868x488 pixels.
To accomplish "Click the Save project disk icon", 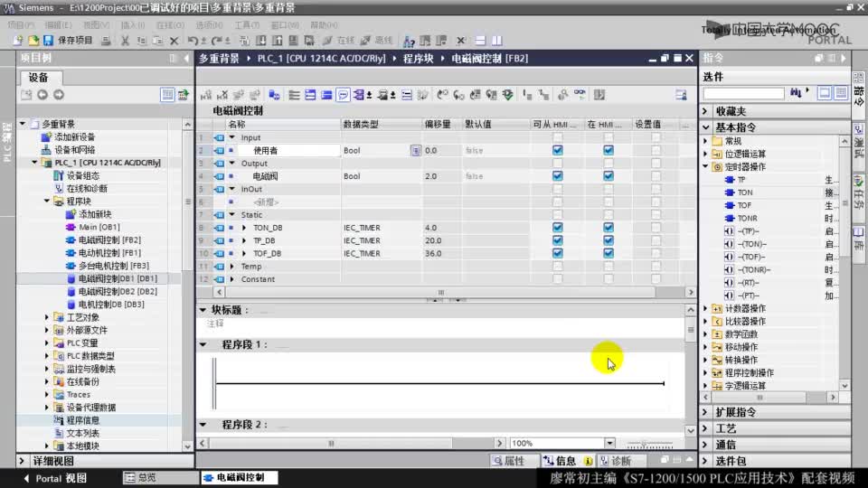I will [48, 41].
